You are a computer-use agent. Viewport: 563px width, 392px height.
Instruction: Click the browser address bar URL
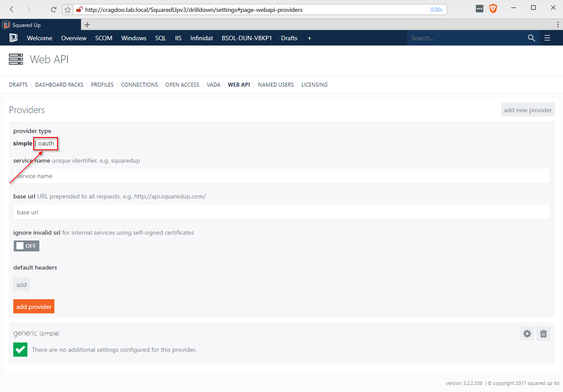(194, 9)
